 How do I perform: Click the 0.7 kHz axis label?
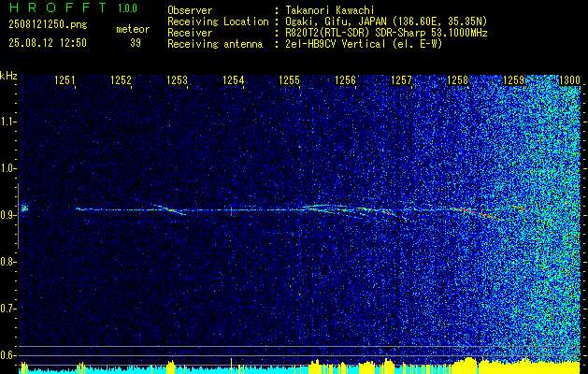(x=7, y=309)
